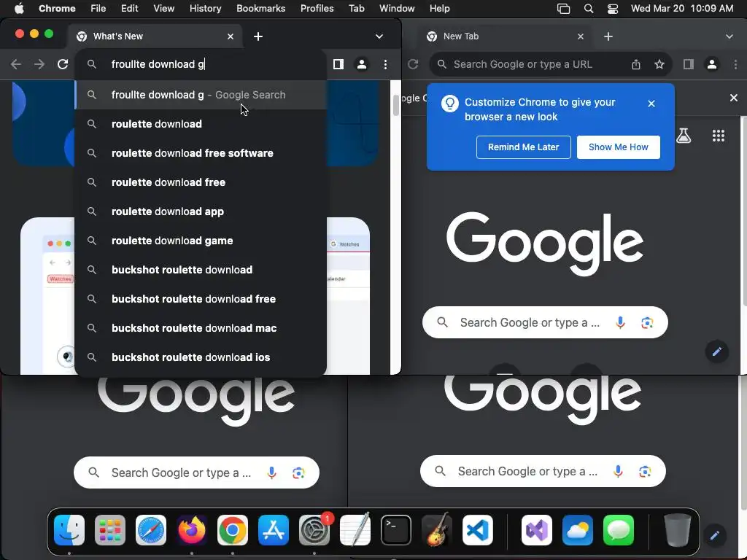Open Visual Studio Code from the dock

click(477, 530)
